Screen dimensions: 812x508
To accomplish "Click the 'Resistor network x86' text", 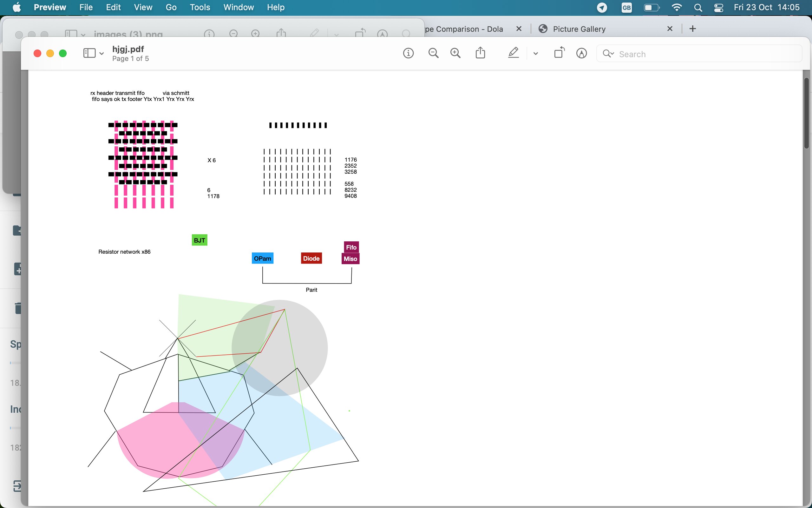I will pos(124,252).
